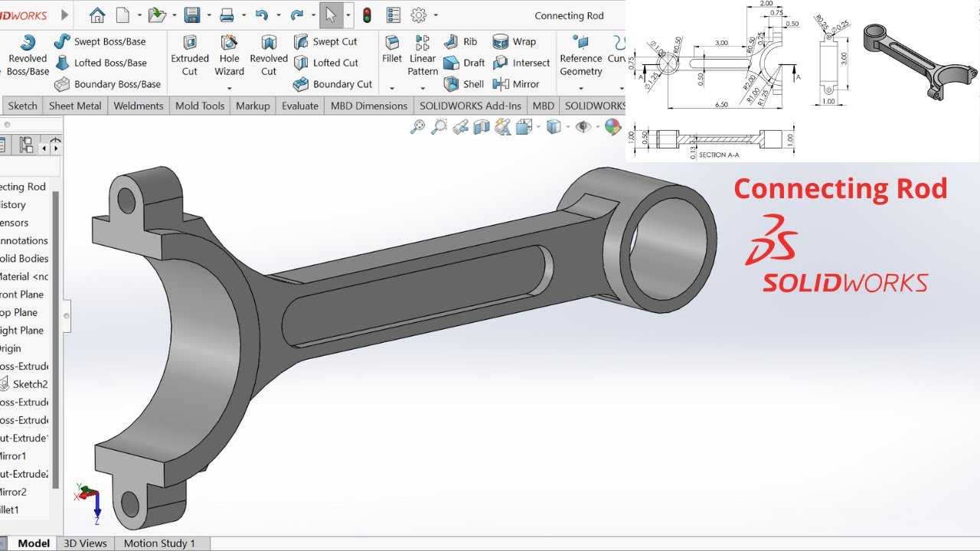Switch to the MBD Dimensions tab
Screen dimensions: 980x551
click(x=369, y=106)
